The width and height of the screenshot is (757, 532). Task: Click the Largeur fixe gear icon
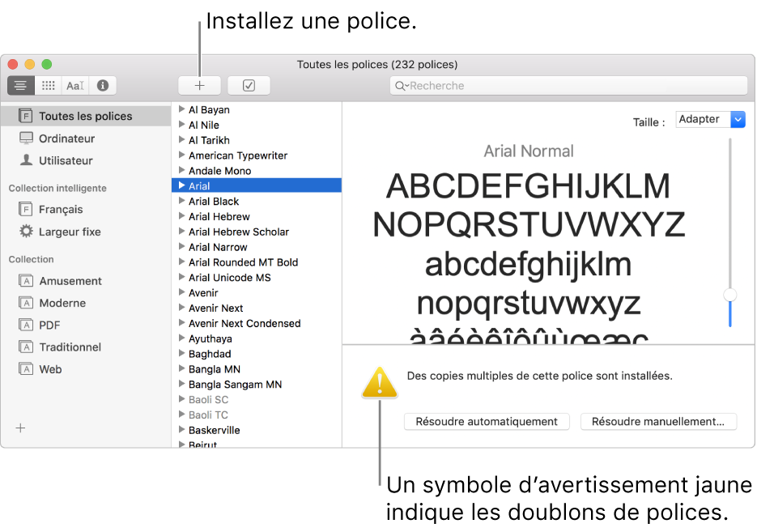click(x=26, y=232)
